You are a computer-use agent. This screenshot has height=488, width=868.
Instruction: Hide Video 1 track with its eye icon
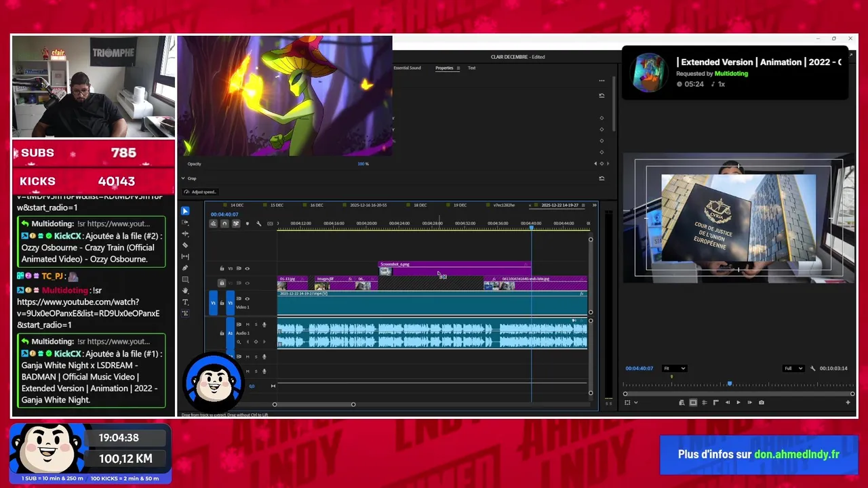click(247, 298)
